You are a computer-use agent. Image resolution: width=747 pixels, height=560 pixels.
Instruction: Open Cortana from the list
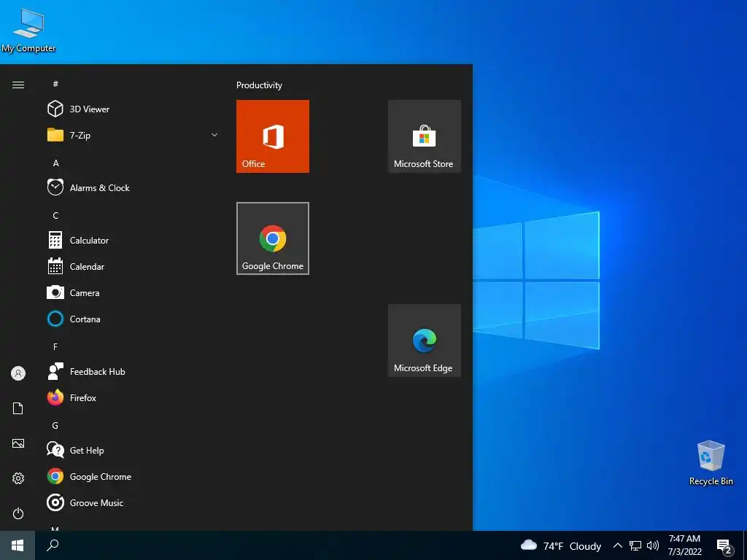[x=133, y=319]
